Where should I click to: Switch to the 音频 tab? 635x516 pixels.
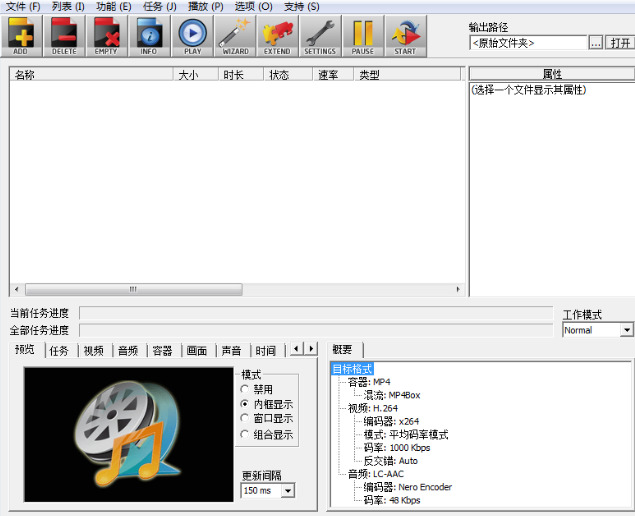coord(128,351)
